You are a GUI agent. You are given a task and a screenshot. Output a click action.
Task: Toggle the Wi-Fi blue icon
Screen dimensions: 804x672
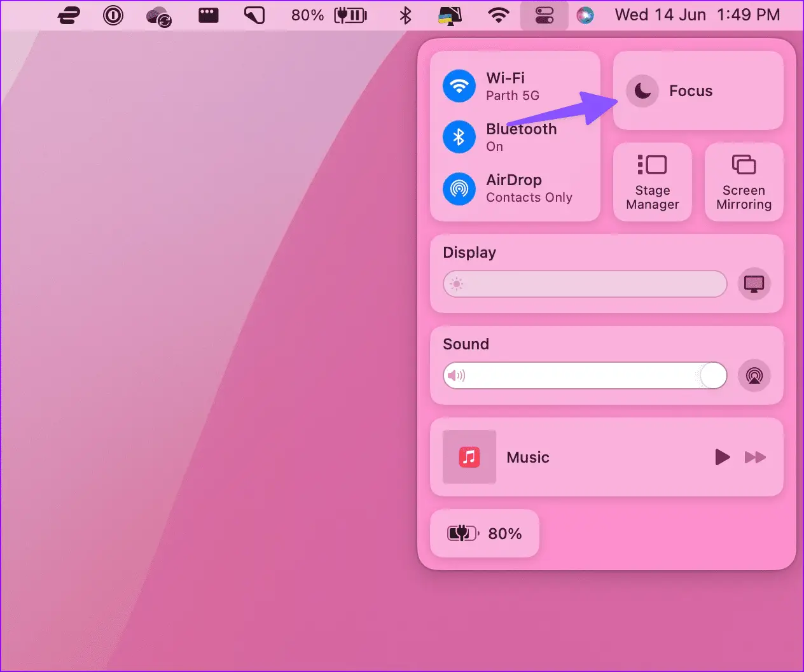click(x=459, y=86)
